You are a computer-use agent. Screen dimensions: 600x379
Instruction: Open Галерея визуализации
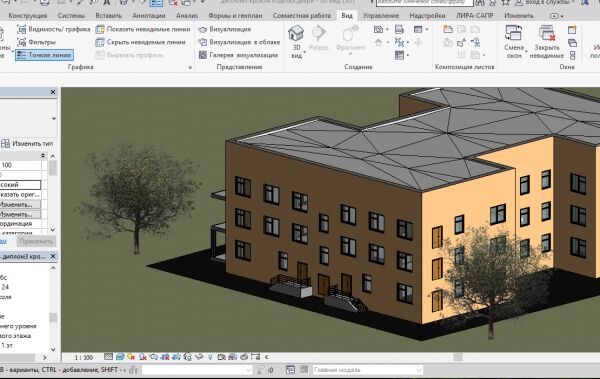tap(238, 55)
